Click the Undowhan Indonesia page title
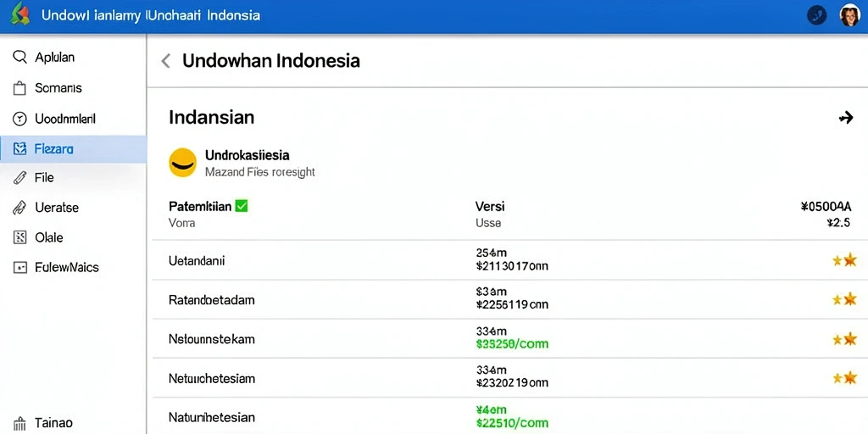The height and width of the screenshot is (434, 868). [x=271, y=61]
